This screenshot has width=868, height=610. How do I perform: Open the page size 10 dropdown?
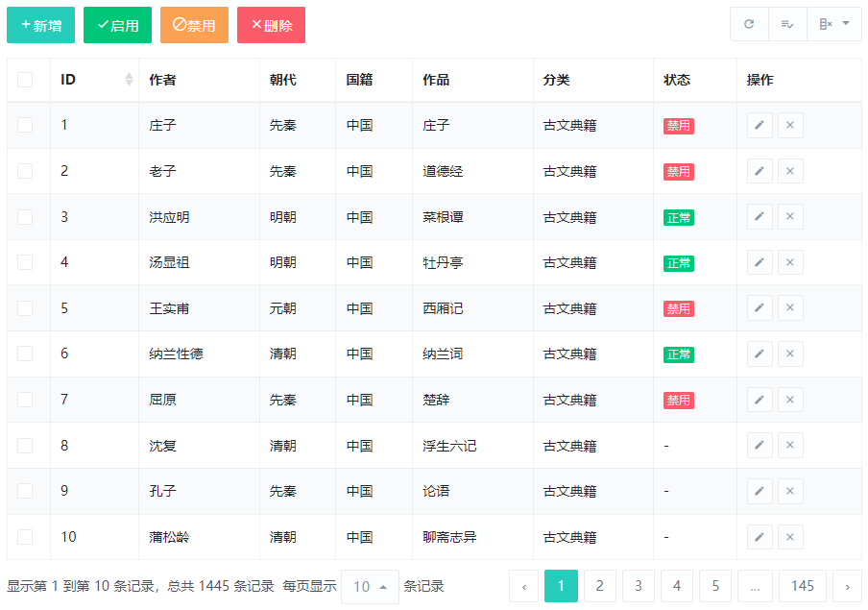click(370, 586)
